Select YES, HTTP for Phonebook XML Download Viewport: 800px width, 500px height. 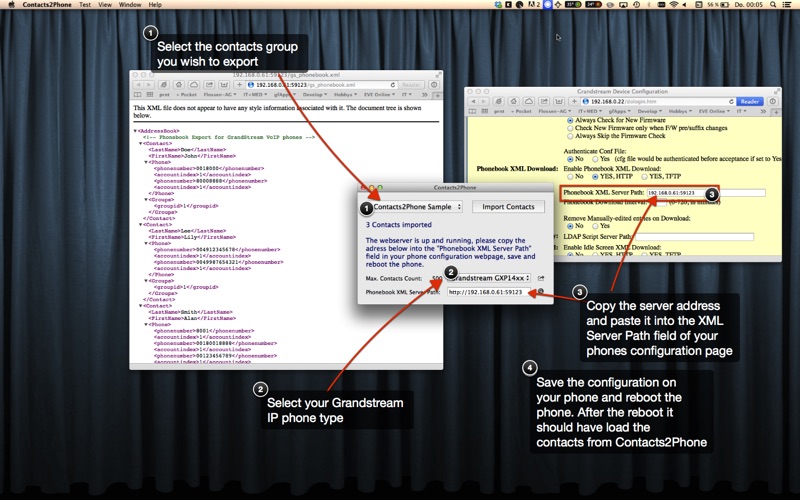(x=595, y=177)
